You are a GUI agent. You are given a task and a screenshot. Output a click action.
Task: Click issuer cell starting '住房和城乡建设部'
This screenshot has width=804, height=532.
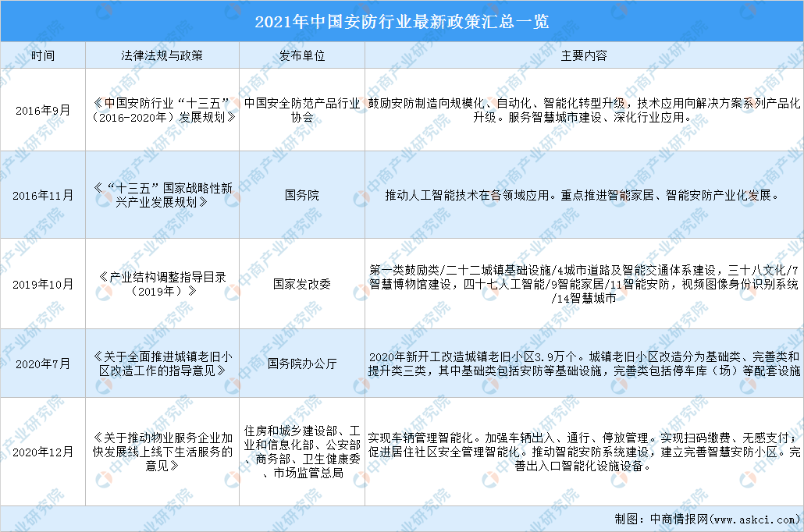302,452
